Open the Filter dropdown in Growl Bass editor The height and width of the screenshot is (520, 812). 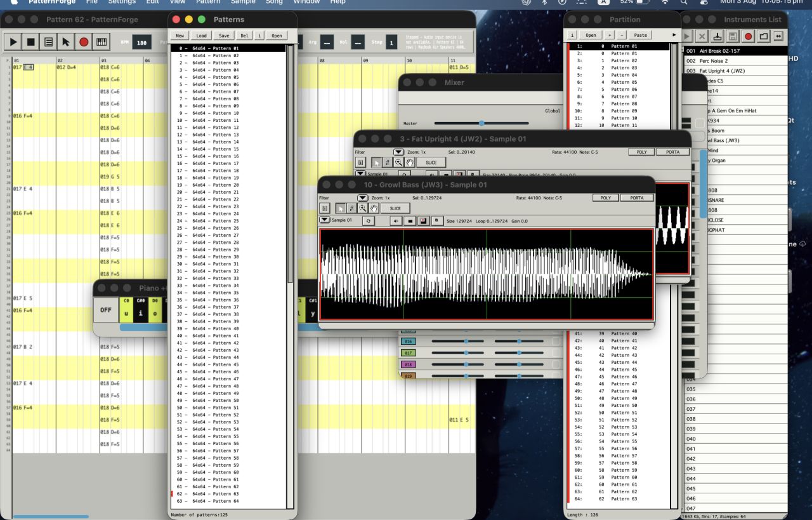[362, 198]
